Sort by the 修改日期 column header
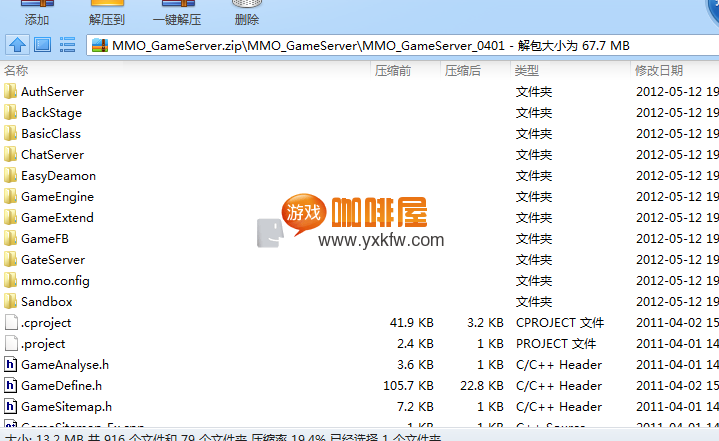The image size is (719, 441). pos(659,70)
